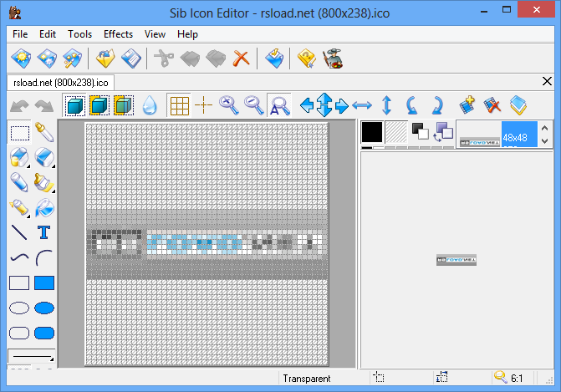Open the Effects menu
Image resolution: width=561 pixels, height=392 pixels.
(118, 34)
